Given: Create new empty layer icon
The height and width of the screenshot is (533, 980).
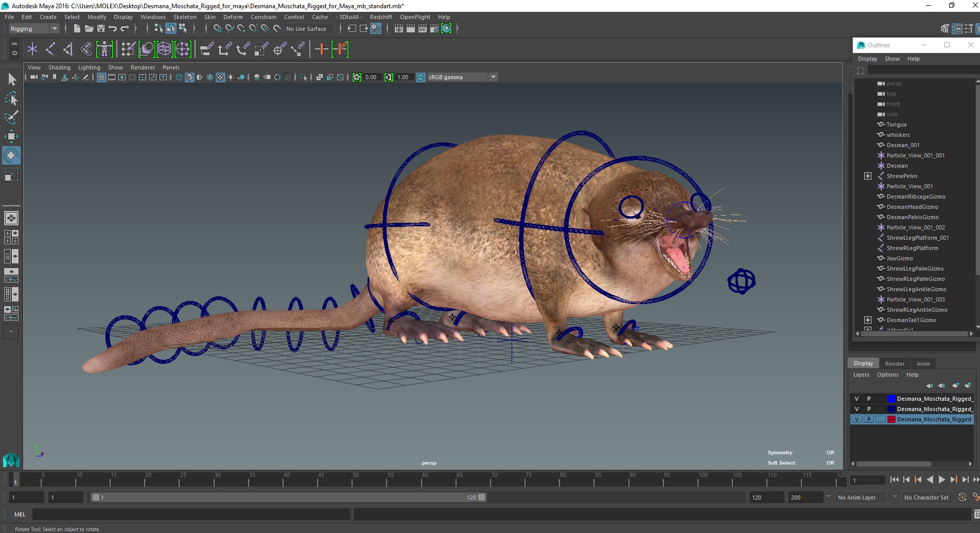Looking at the screenshot, I should pos(955,385).
